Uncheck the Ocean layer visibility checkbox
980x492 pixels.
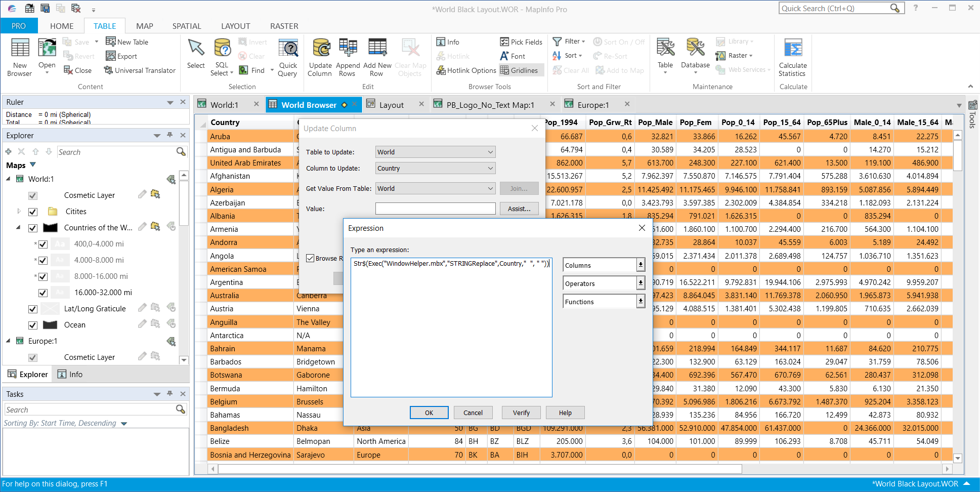pos(33,325)
